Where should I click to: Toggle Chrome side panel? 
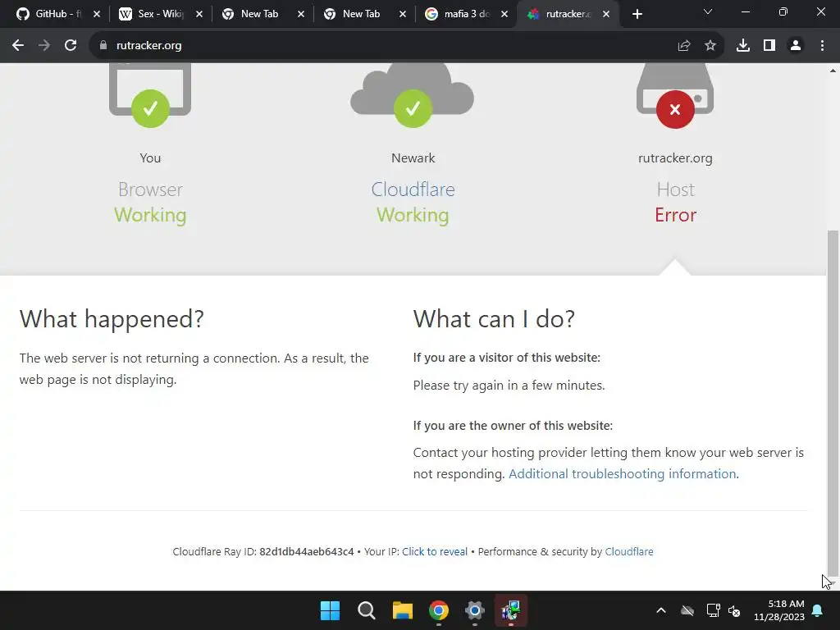coord(769,46)
